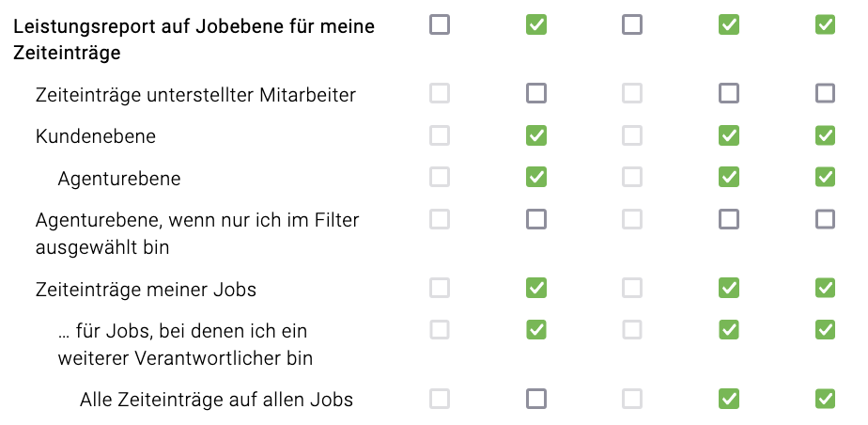
Task: Disable fourth-column Zeiteinträge meiner Jobs checkbox
Action: pyautogui.click(x=729, y=288)
